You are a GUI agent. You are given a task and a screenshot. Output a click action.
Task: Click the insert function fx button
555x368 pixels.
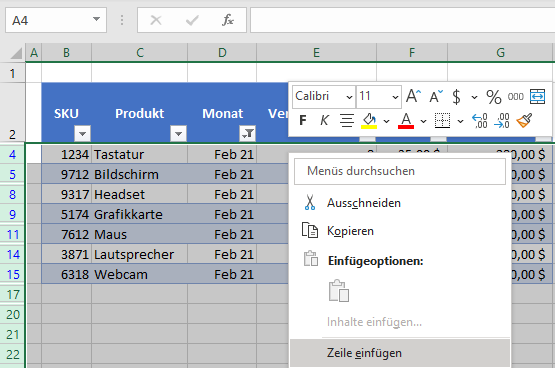click(x=228, y=20)
